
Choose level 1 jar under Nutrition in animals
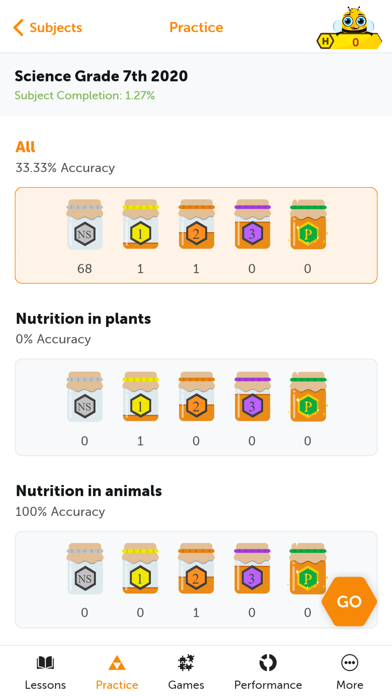coord(140,568)
